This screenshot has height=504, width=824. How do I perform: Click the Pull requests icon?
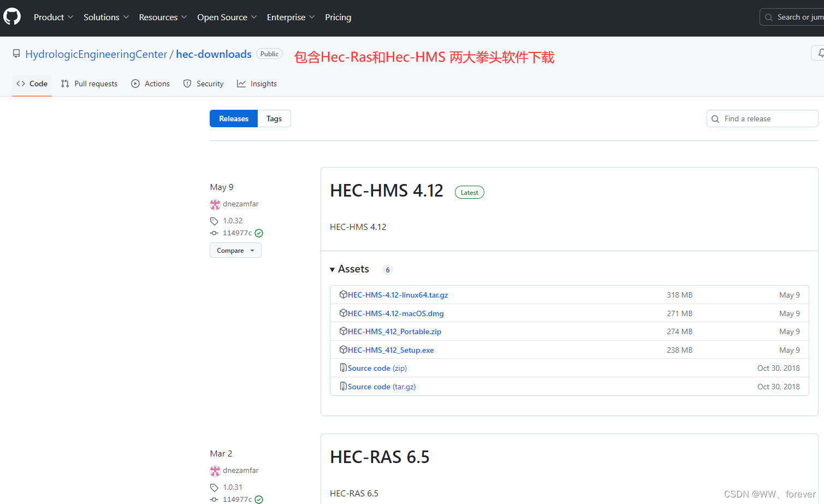coord(65,84)
